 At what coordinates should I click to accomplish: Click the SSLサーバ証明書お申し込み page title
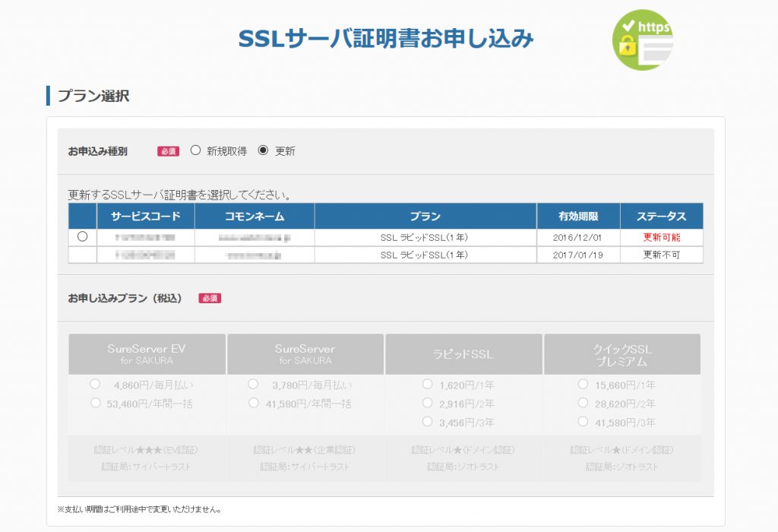386,39
